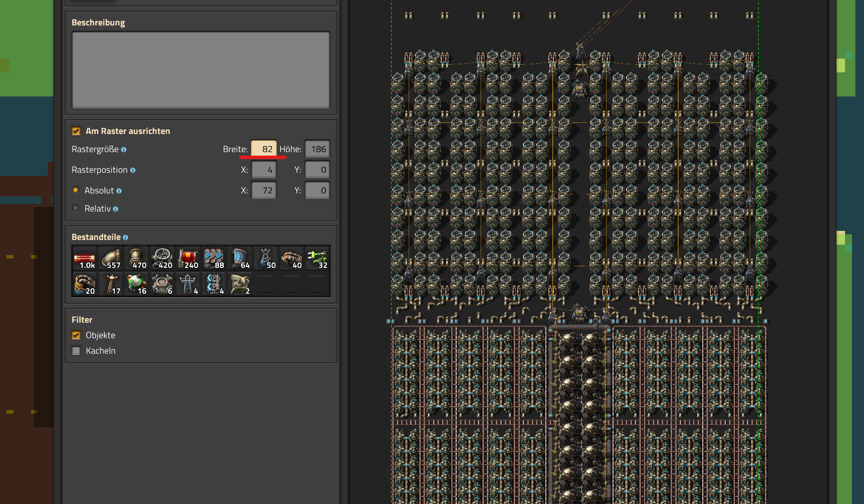This screenshot has width=864, height=504.
Task: Open the info tooltip icon next to Rasterposition
Action: [133, 170]
